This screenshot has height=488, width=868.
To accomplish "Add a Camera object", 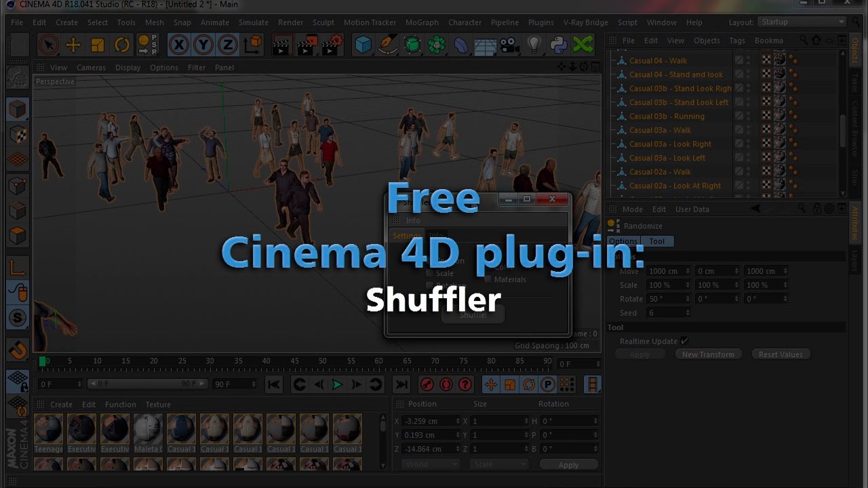I will (x=510, y=45).
